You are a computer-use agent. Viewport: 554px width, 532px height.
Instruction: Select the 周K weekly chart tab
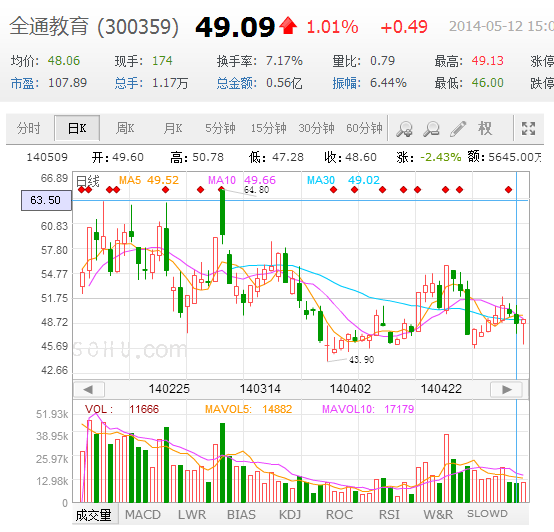pyautogui.click(x=125, y=128)
